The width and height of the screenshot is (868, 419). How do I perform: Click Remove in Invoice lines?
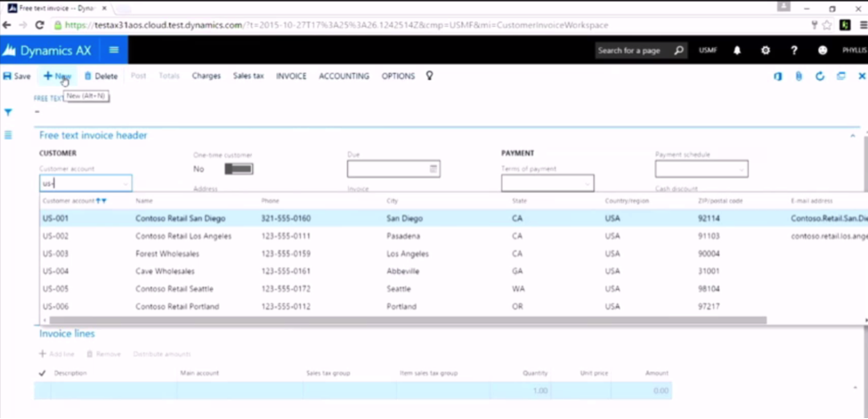[103, 354]
